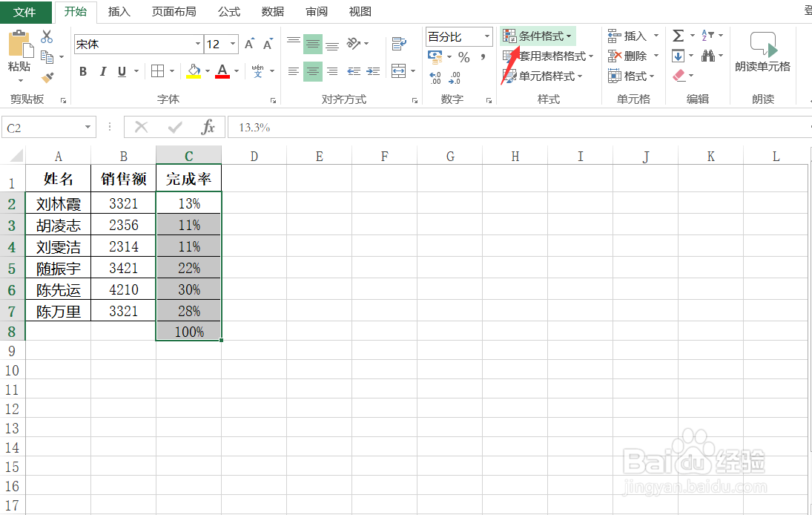Click the Find binoculars icon
The width and height of the screenshot is (812, 515).
[x=708, y=55]
